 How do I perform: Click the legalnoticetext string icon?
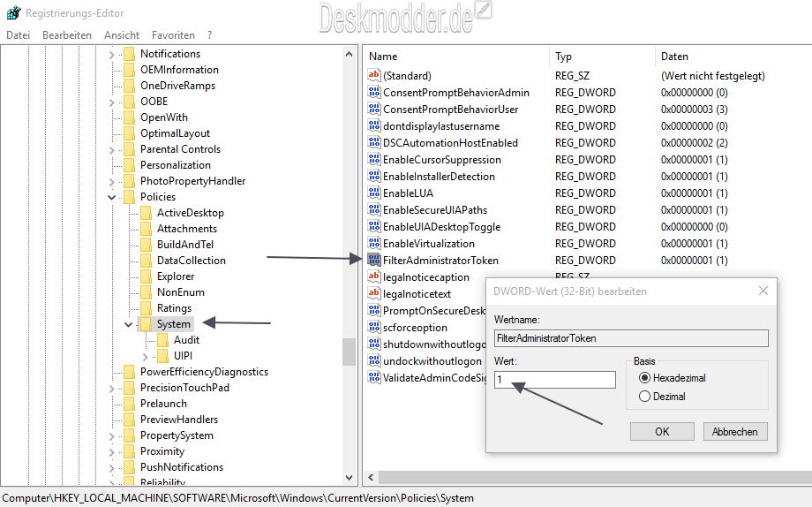tap(374, 293)
